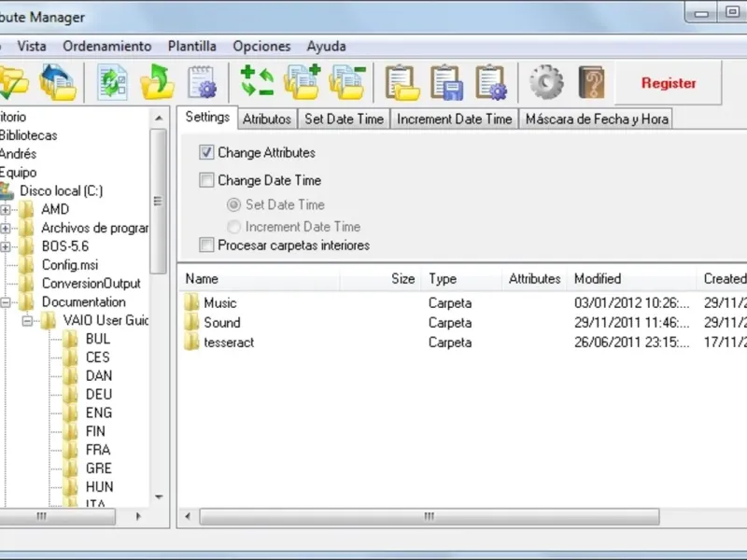The image size is (747, 560).
Task: Expand the BOS-5.6 folder node
Action: (6, 246)
